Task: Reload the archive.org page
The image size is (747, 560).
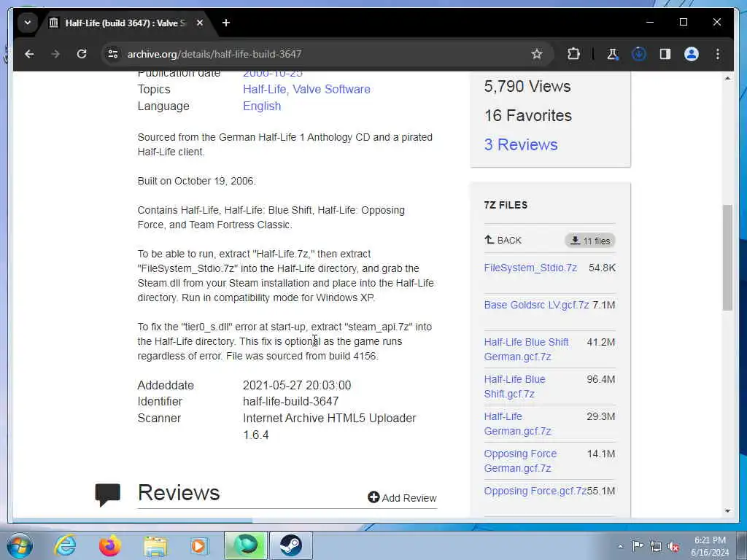Action: (x=82, y=54)
